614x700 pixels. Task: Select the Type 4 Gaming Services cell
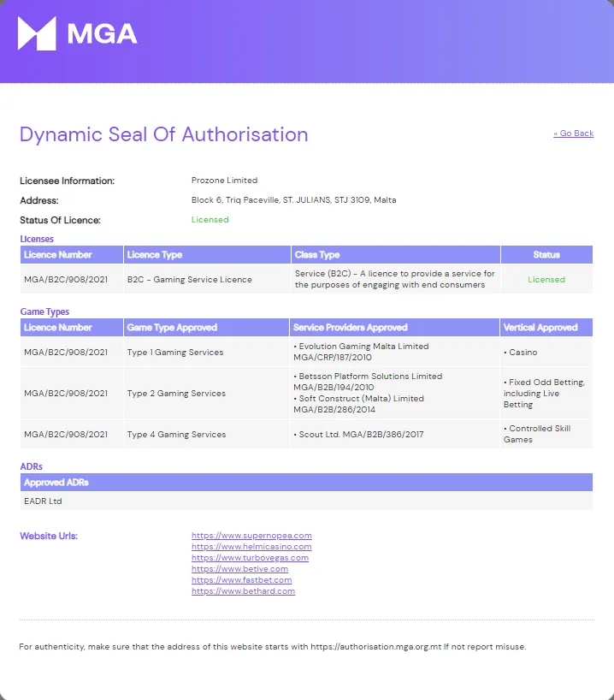(176, 435)
